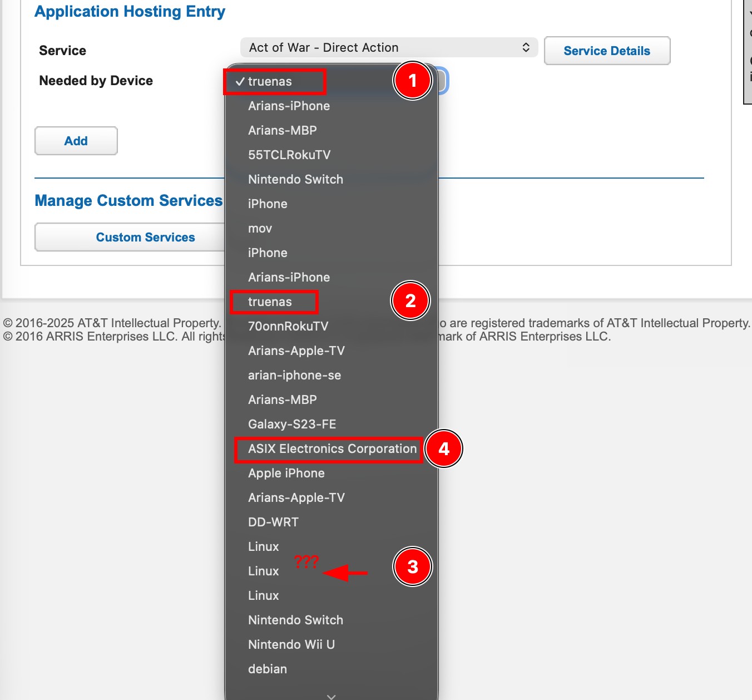Pick Apple iPhone from the device list
Viewport: 752px width, 700px height.
(286, 473)
